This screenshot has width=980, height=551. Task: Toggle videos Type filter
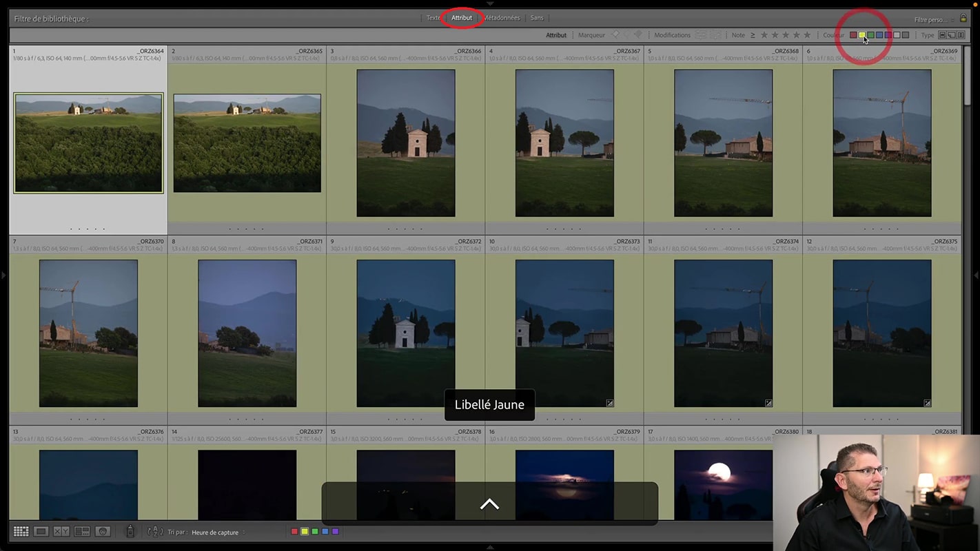960,35
